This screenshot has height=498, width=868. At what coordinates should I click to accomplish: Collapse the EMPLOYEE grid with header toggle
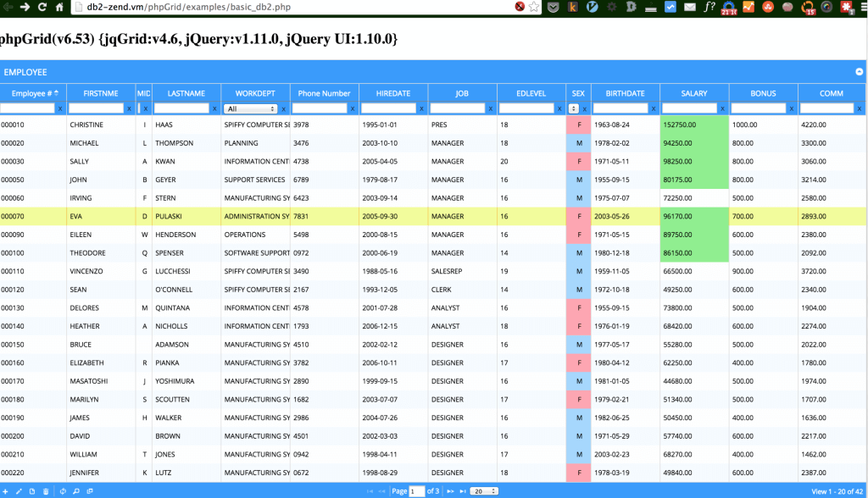tap(860, 72)
